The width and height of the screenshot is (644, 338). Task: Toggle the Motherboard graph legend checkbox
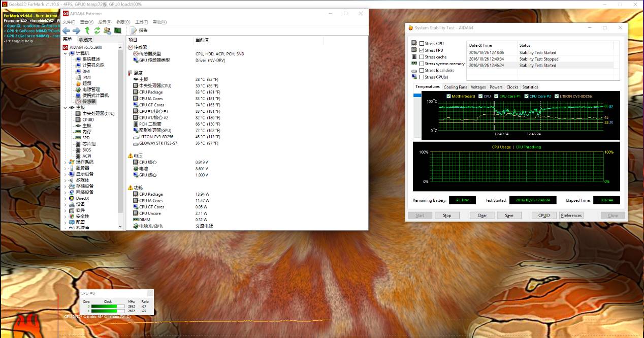coord(448,96)
